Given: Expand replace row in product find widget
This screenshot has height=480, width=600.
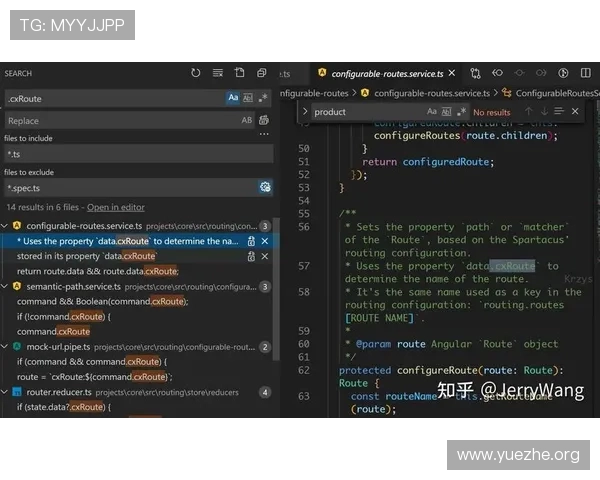Looking at the screenshot, I should 305,111.
